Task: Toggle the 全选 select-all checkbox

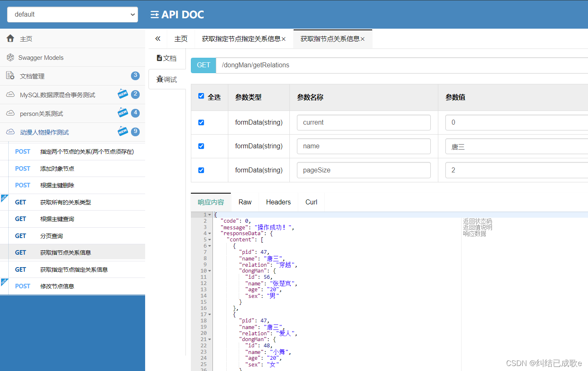Action: (x=201, y=96)
